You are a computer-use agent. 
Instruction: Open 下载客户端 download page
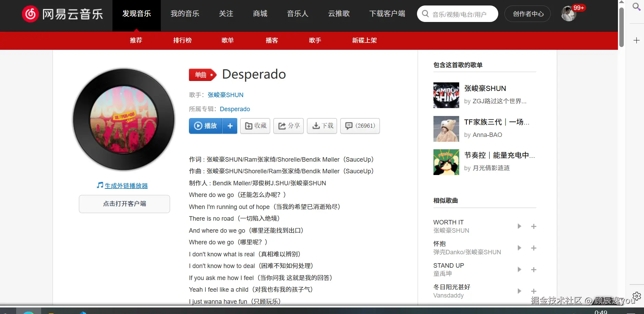click(387, 14)
